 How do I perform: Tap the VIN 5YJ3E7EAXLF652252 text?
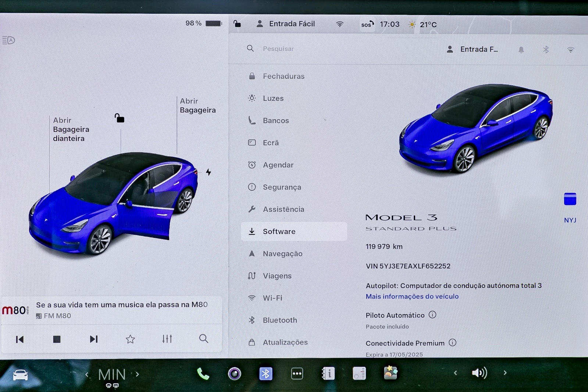point(408,266)
